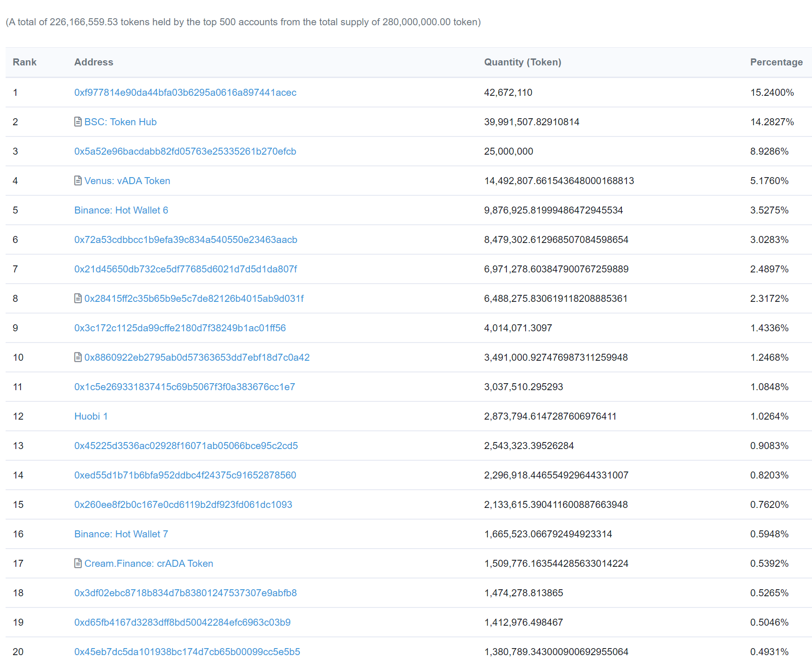812x664 pixels.
Task: Open address 0xf977814e90da44bfa03b6295a0616a897441acec
Action: 185,93
